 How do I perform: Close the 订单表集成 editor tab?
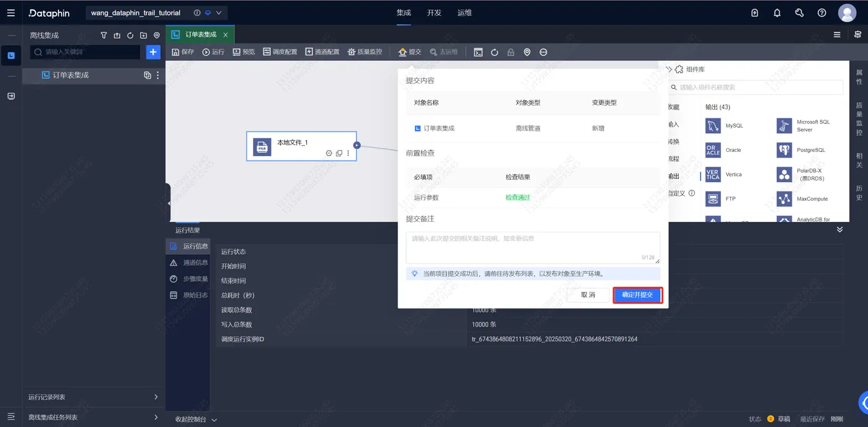point(225,35)
